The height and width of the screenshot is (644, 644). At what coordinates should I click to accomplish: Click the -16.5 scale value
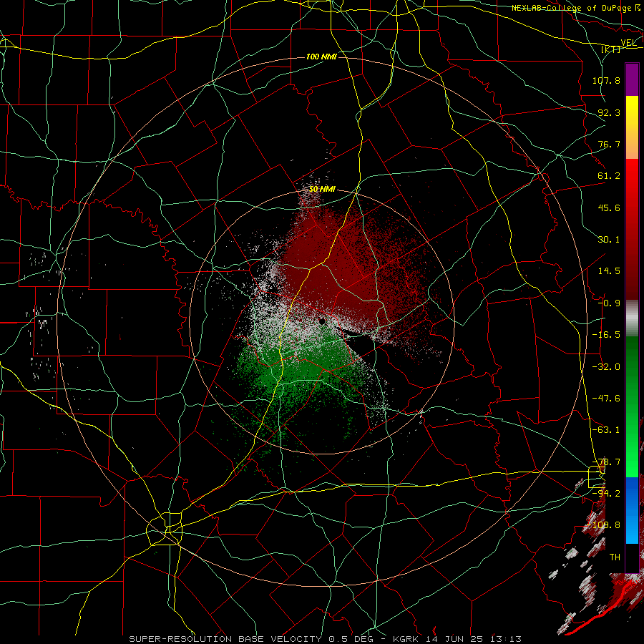point(606,335)
